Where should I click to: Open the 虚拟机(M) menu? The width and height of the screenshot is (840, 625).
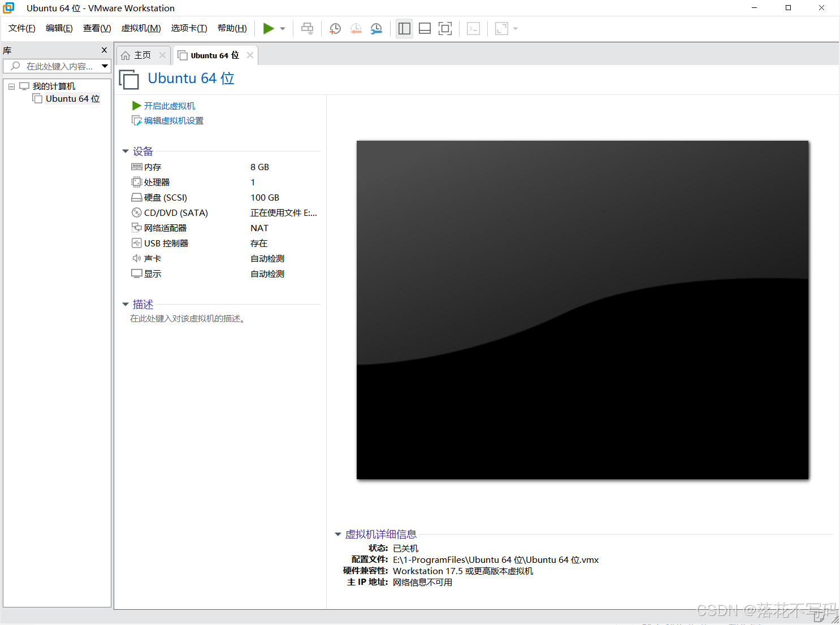141,28
